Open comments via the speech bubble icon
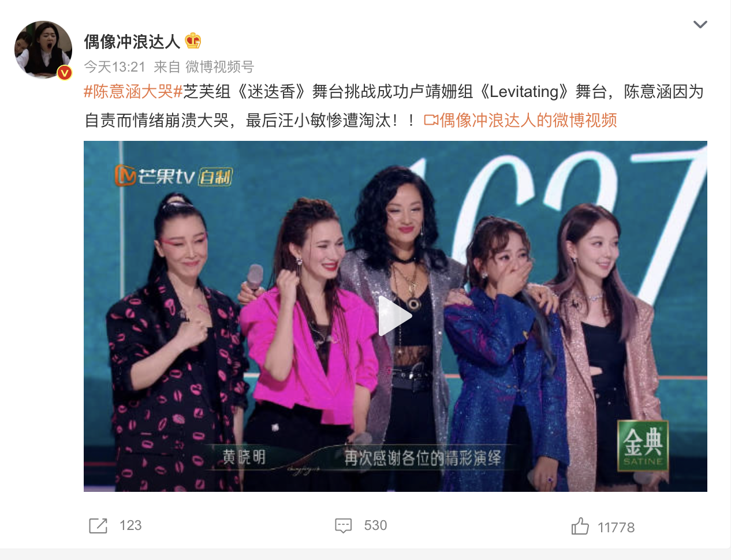731x560 pixels. pyautogui.click(x=344, y=526)
